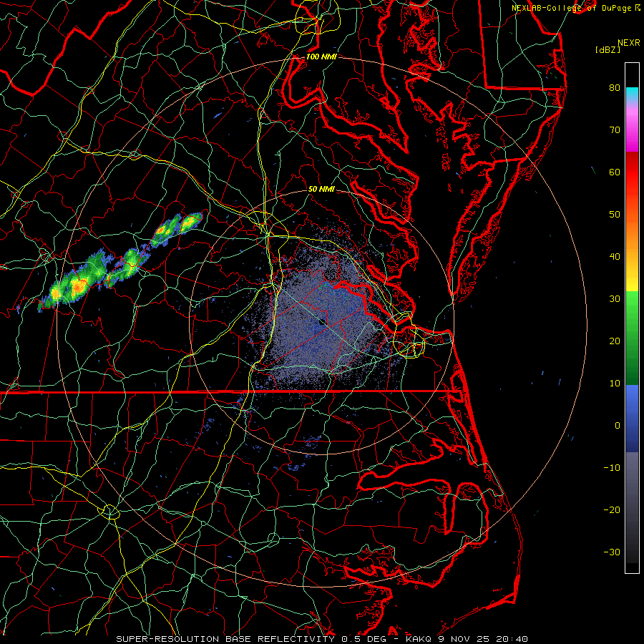Click the green band of the color bar
644x644 pixels.
click(632, 338)
